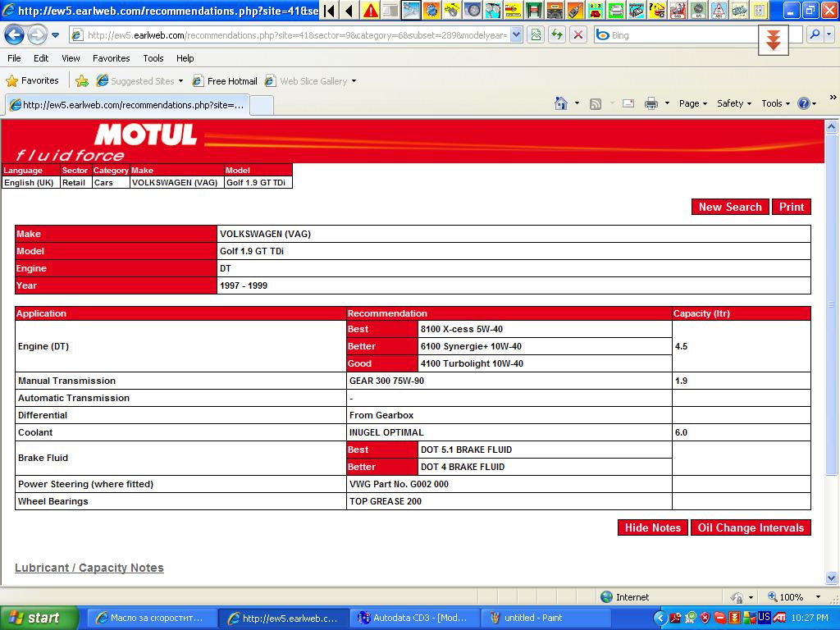Click the ATI icon in system tray
This screenshot has width=840, height=630.
[x=780, y=618]
